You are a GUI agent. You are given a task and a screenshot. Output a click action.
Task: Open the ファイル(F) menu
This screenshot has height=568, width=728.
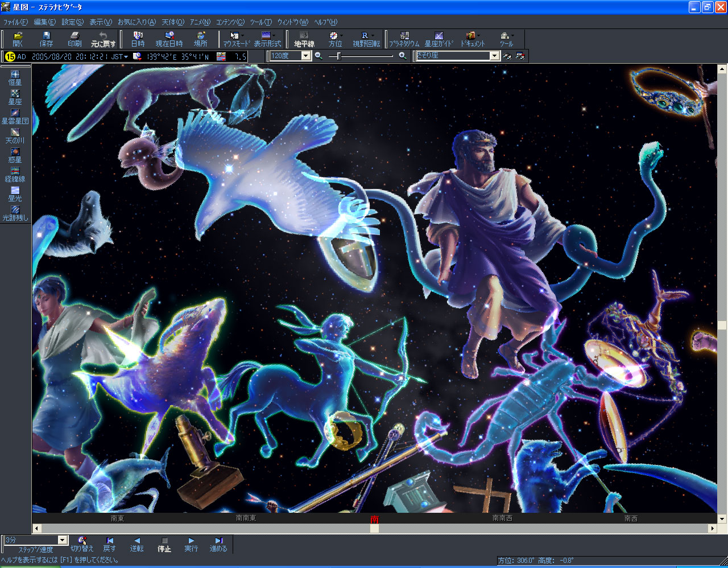tap(15, 22)
